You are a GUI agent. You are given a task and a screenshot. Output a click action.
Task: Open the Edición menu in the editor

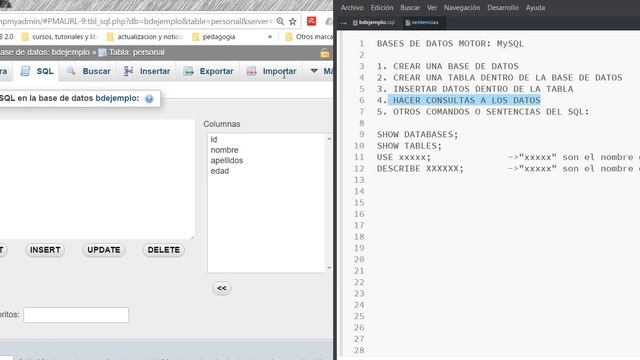tap(382, 8)
